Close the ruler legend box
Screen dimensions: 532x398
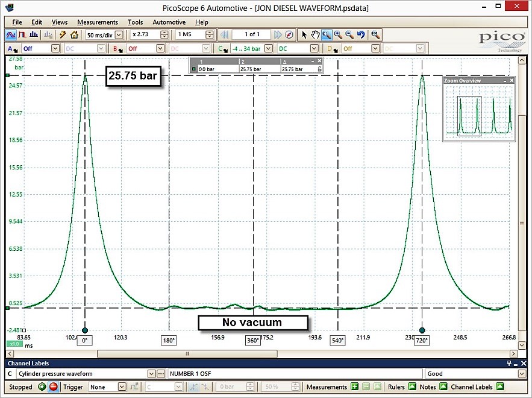tap(319, 61)
